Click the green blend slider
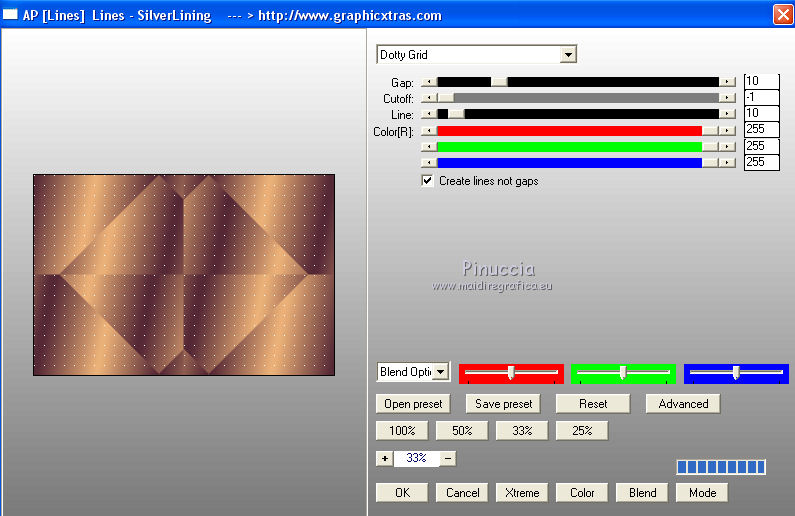 (x=623, y=373)
